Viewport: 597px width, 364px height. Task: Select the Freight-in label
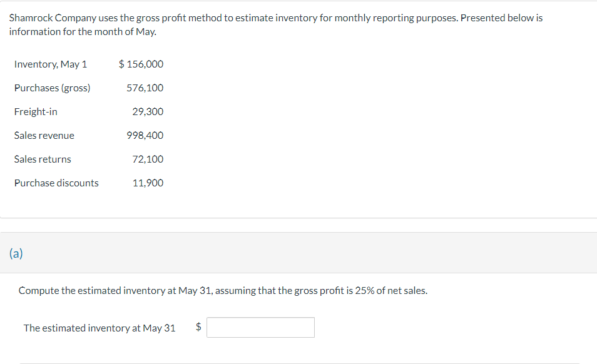point(36,111)
